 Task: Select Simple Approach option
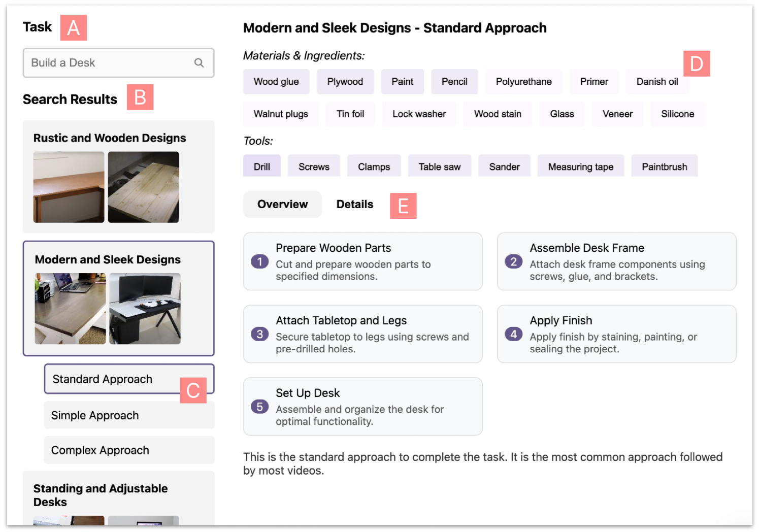pyautogui.click(x=129, y=415)
